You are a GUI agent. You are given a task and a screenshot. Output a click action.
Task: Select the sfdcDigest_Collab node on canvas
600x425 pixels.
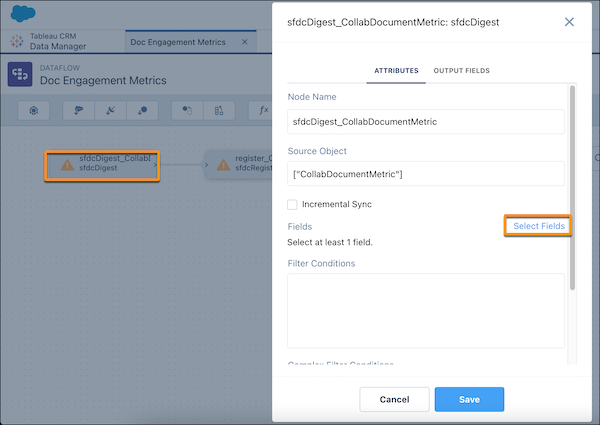[102, 166]
